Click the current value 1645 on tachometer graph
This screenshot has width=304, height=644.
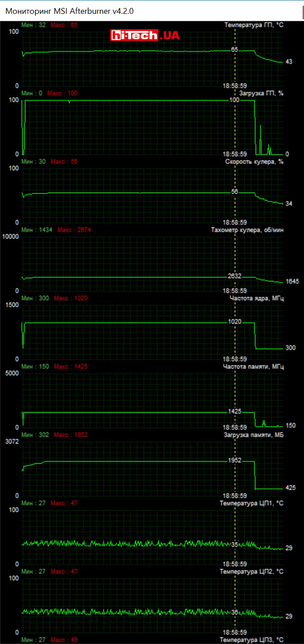[x=292, y=282]
